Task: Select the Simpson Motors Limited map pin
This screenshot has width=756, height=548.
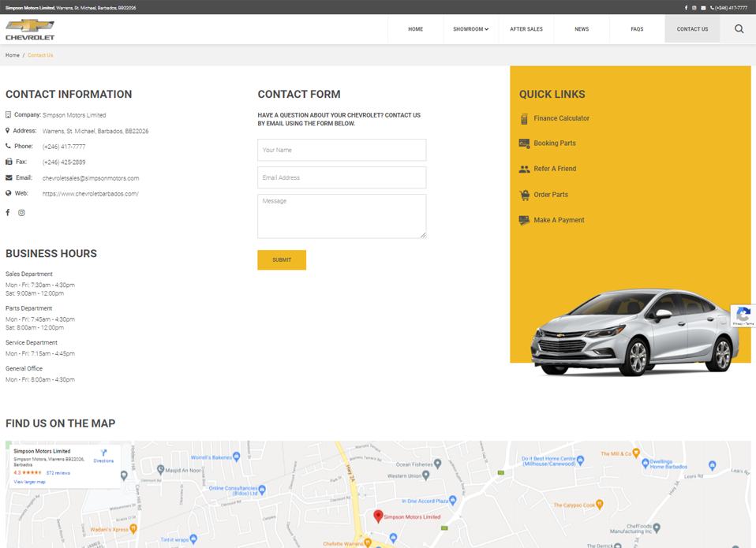Action: click(378, 516)
